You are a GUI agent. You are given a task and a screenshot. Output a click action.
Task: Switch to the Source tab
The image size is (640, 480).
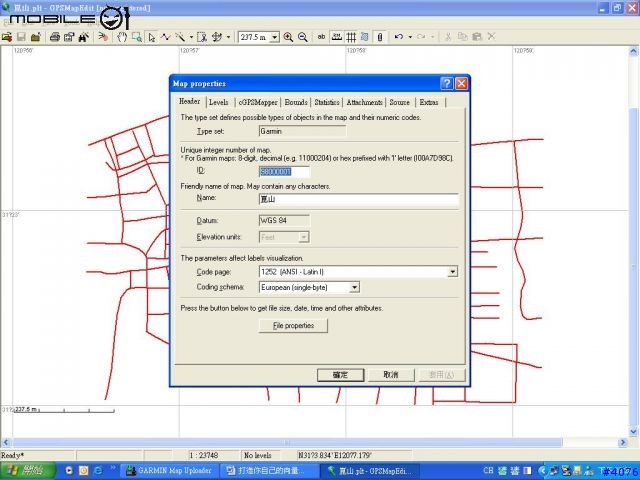click(x=400, y=102)
